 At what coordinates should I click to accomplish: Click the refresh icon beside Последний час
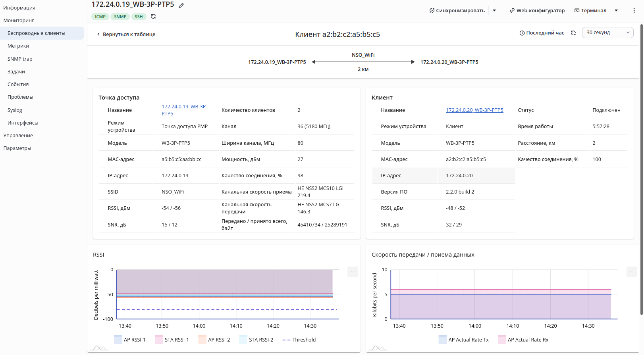coord(573,33)
